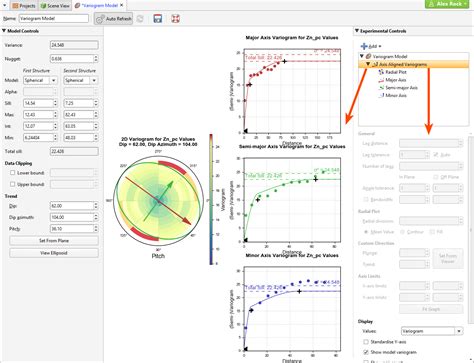Click the save variogram icon

(158, 19)
